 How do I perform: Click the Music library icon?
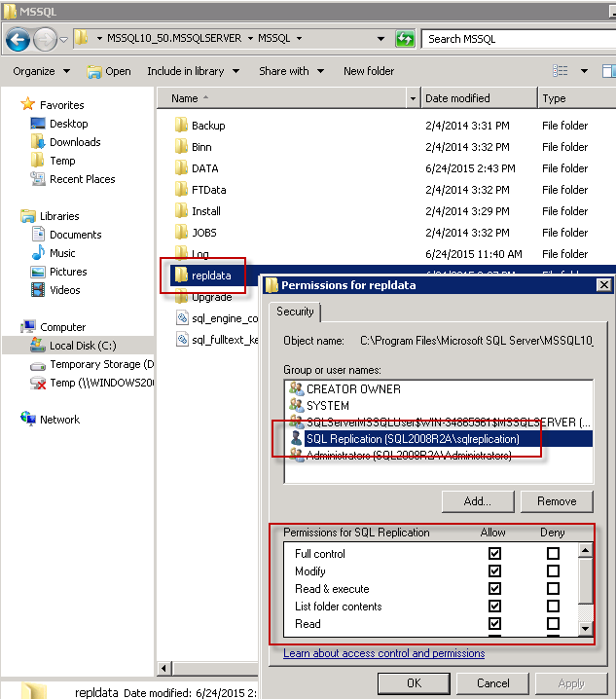coord(38,253)
